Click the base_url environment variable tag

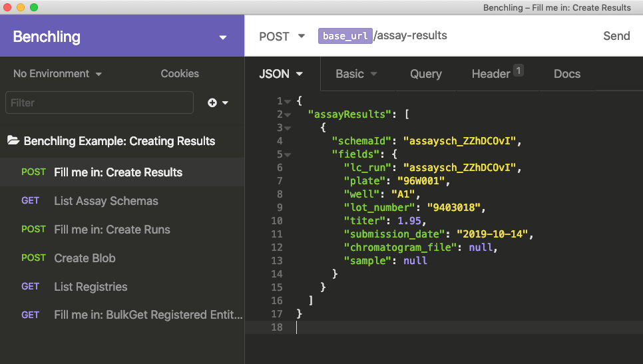tap(345, 36)
